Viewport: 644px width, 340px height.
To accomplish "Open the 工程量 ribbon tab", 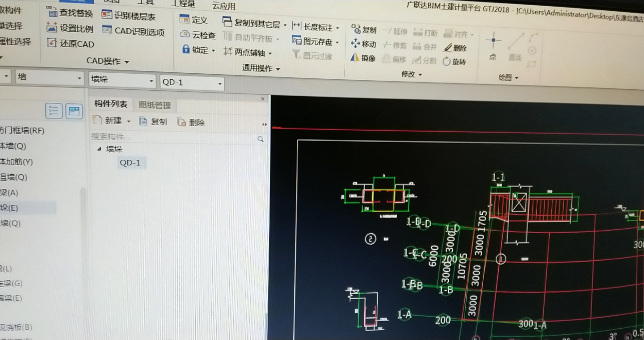I will [x=183, y=4].
